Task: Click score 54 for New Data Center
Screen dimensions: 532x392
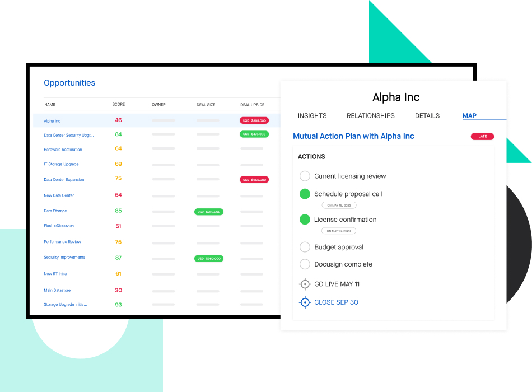Action: coord(118,195)
